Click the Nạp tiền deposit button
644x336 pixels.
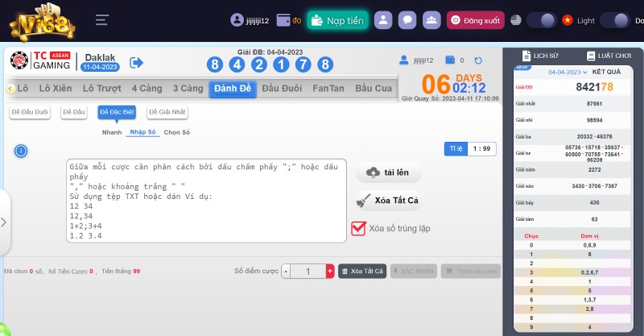(x=337, y=20)
